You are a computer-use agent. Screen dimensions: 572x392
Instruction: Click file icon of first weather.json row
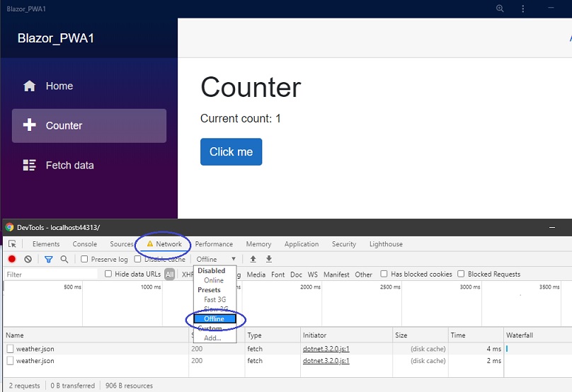[x=10, y=349]
